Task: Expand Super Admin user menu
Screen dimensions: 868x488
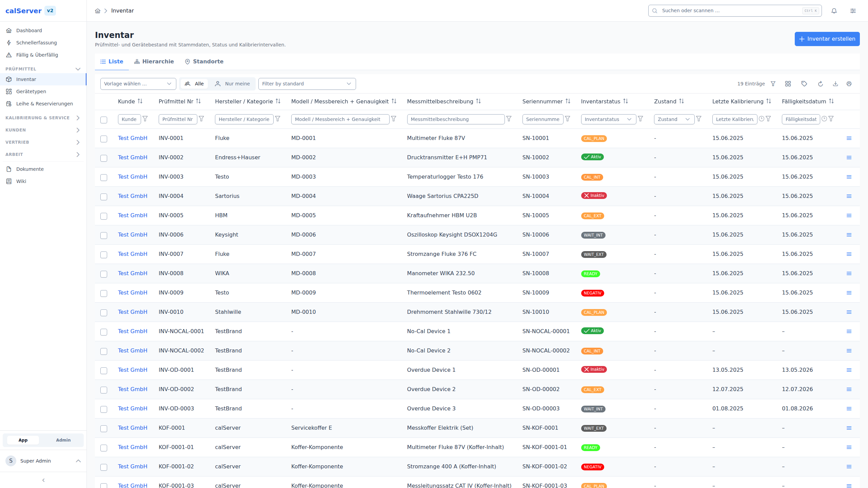Action: (x=43, y=461)
